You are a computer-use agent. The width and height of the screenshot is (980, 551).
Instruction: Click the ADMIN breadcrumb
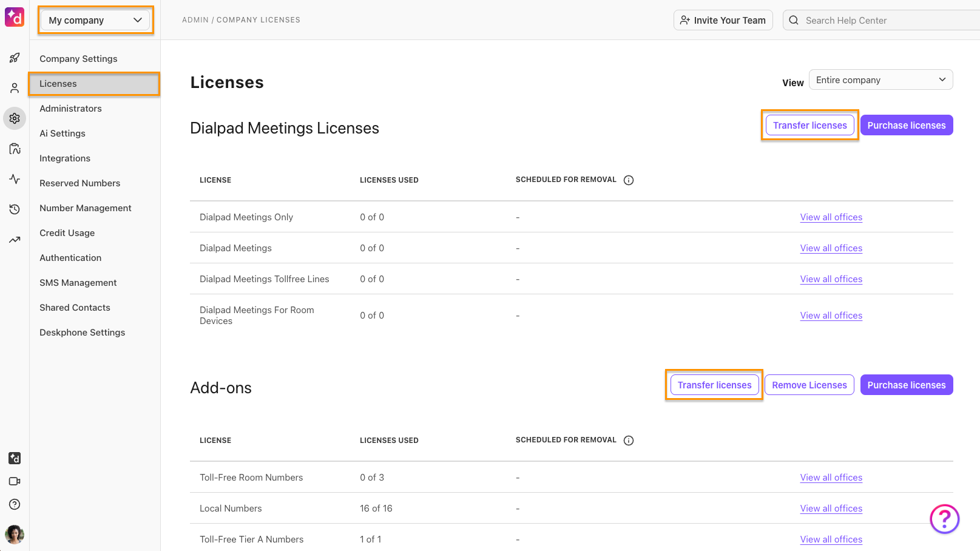[x=195, y=20]
